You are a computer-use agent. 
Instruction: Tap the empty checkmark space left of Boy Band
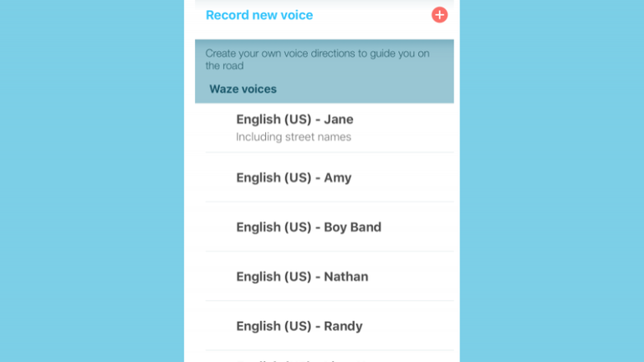[x=220, y=227]
